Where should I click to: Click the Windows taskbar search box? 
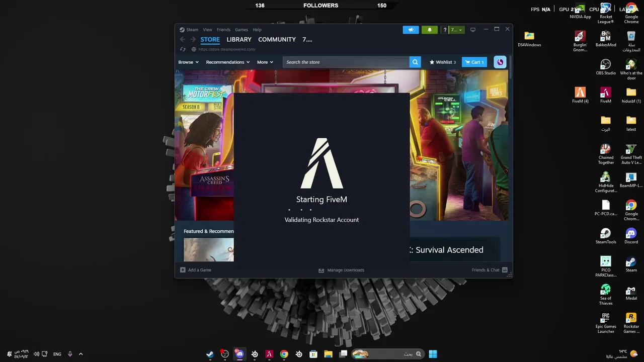[387, 354]
